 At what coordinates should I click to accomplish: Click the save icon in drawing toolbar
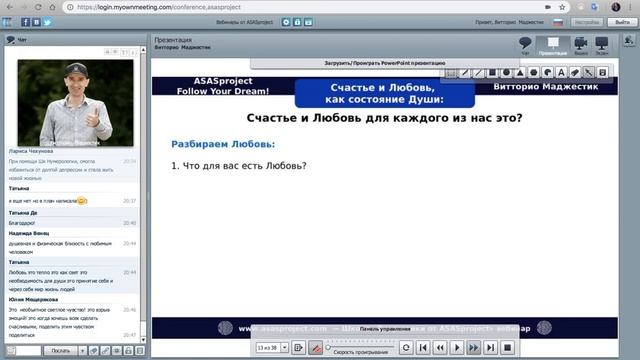click(x=602, y=73)
